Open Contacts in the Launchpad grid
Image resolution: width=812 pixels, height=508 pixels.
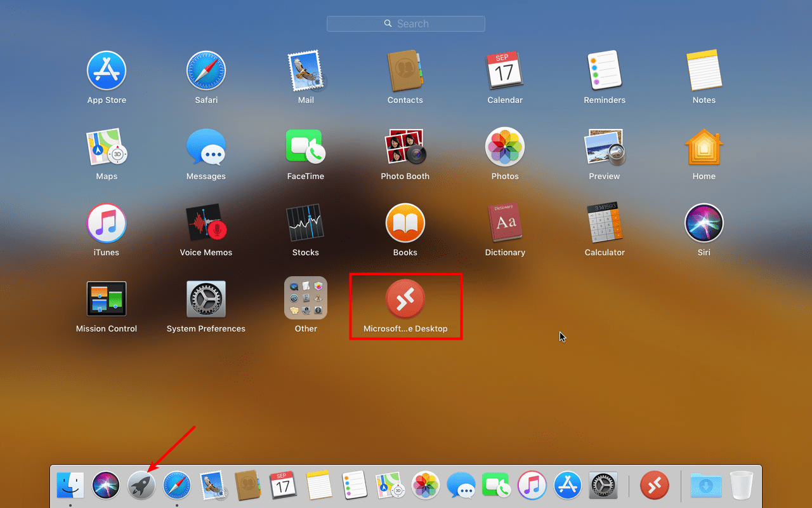tap(405, 70)
